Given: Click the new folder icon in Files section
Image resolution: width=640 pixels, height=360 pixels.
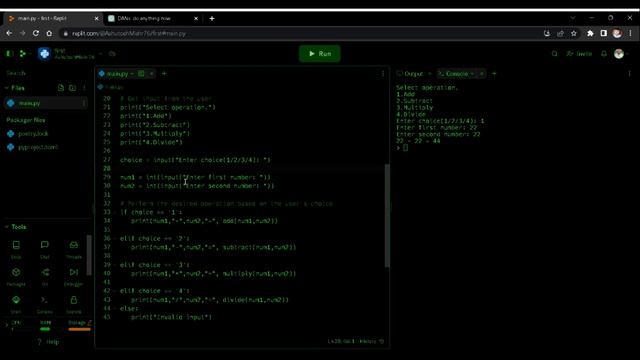Looking at the screenshot, I should pos(72,88).
